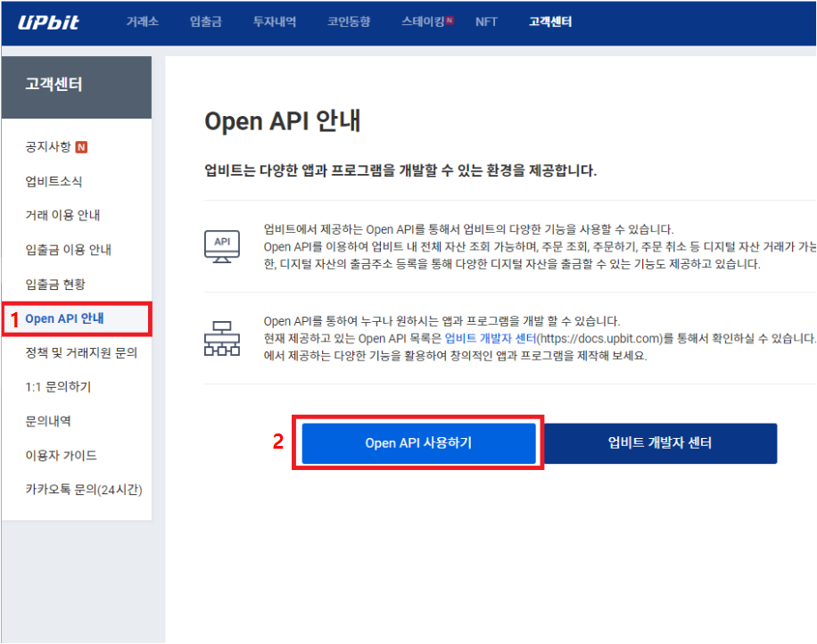
Task: Open 이용자 가이드 in the sidebar
Action: (x=61, y=456)
